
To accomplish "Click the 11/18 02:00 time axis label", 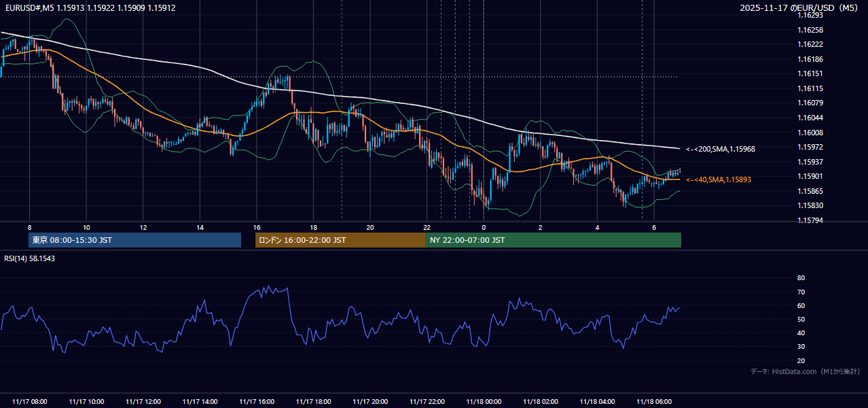I will (x=541, y=402).
